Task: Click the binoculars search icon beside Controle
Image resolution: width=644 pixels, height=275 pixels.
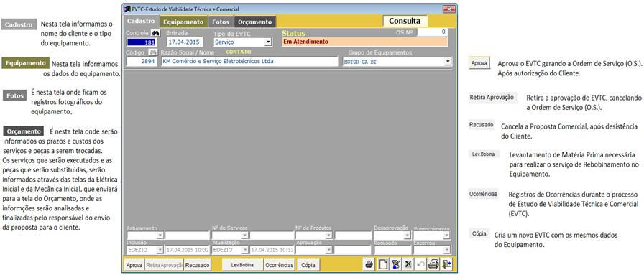Action: click(156, 33)
